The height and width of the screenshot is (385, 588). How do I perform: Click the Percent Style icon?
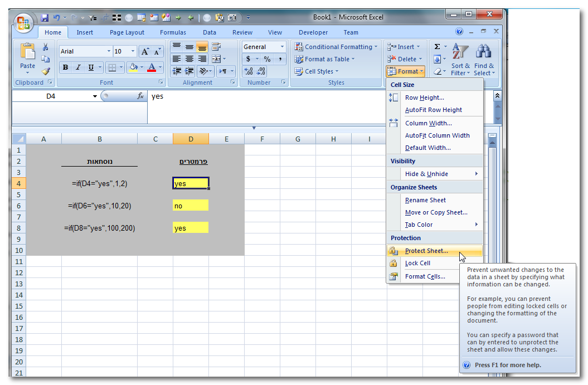click(x=267, y=59)
